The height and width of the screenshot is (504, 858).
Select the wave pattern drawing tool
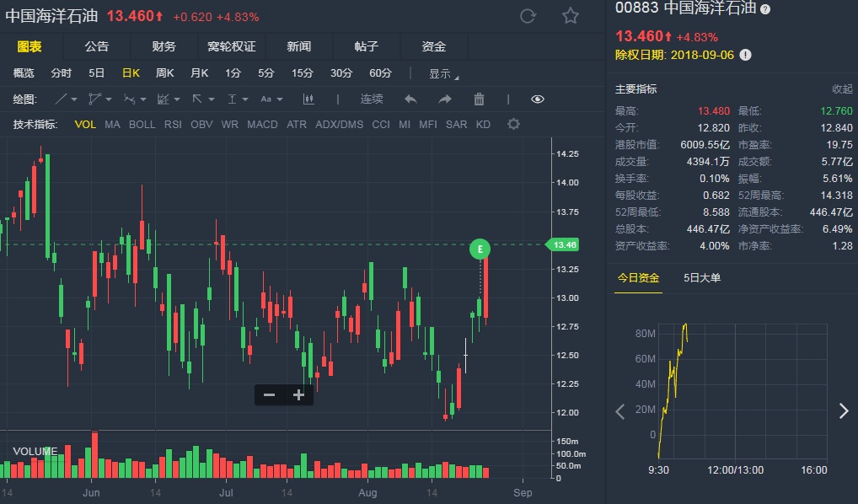point(129,99)
